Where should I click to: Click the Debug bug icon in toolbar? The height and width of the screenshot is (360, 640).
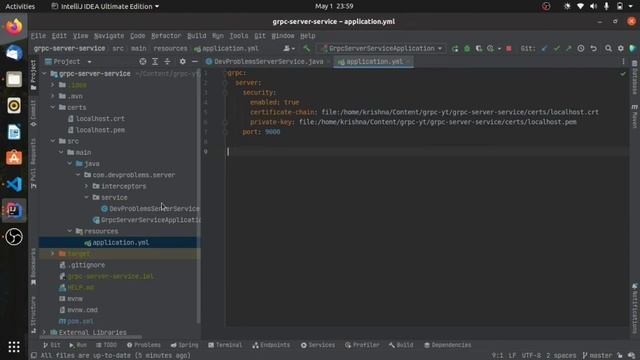click(467, 49)
